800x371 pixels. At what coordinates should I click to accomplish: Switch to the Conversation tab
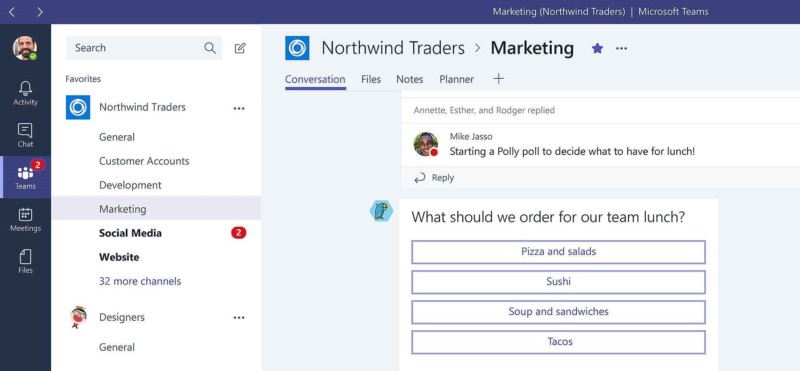315,80
